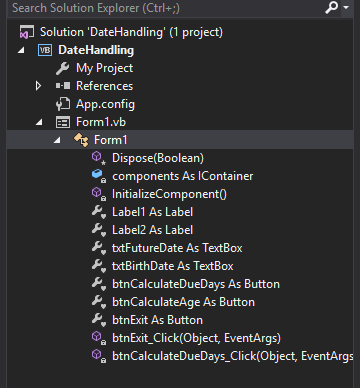Click the InitializeComponent() method icon
360x388 pixels.
(99, 194)
